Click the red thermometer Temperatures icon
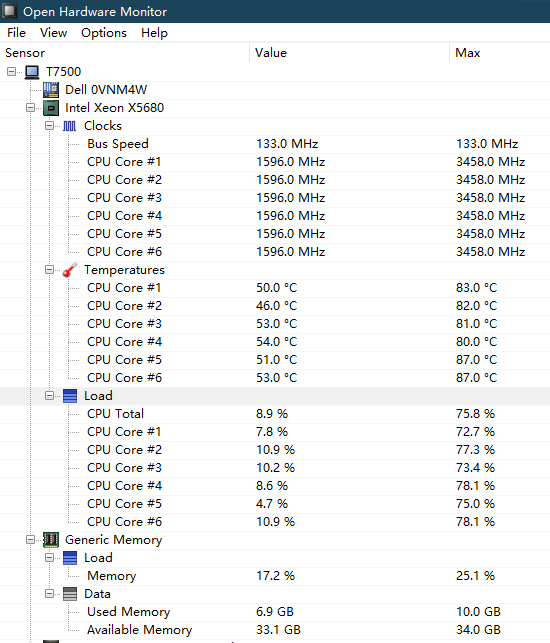The height and width of the screenshot is (643, 550). point(69,270)
